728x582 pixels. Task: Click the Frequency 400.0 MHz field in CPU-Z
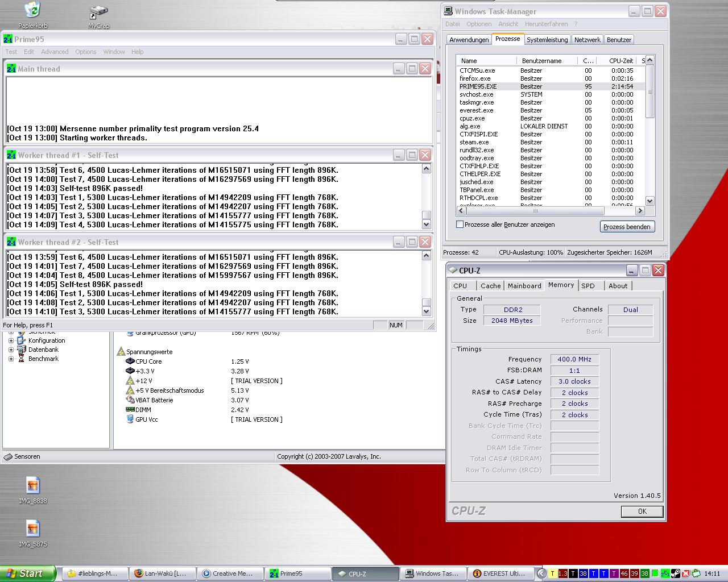coord(574,359)
